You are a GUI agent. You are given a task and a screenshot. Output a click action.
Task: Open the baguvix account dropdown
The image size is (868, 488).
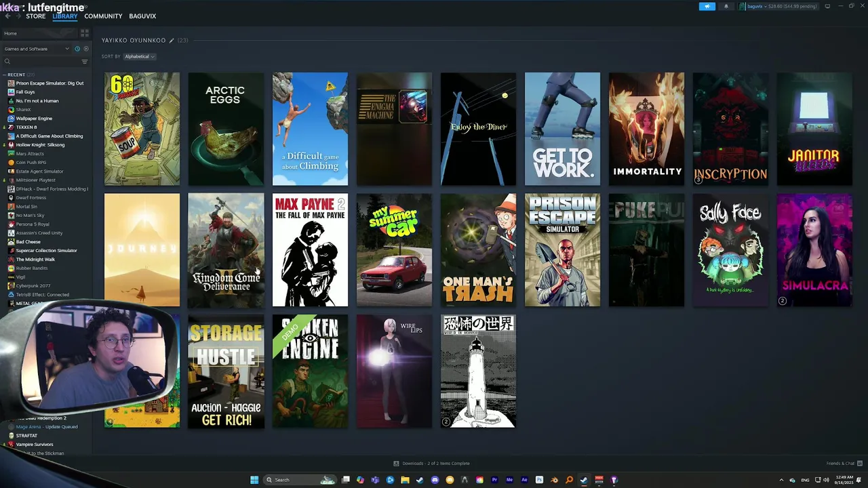point(778,6)
